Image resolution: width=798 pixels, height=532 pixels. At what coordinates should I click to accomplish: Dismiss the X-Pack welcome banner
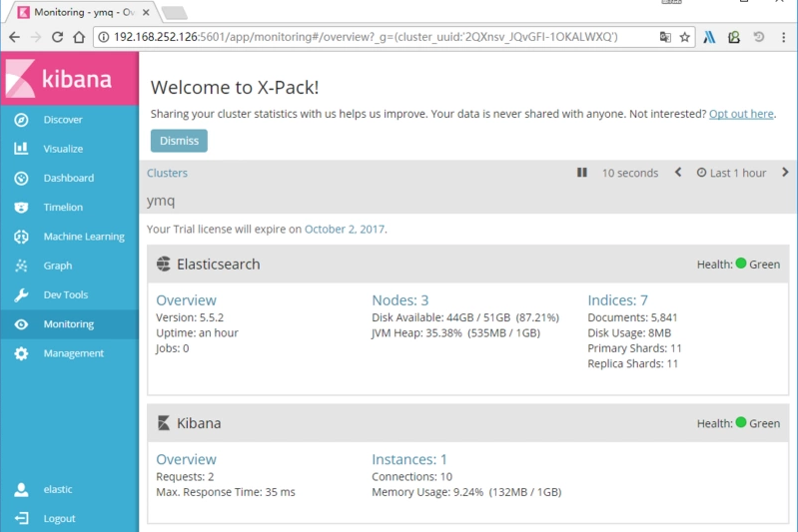pyautogui.click(x=179, y=141)
